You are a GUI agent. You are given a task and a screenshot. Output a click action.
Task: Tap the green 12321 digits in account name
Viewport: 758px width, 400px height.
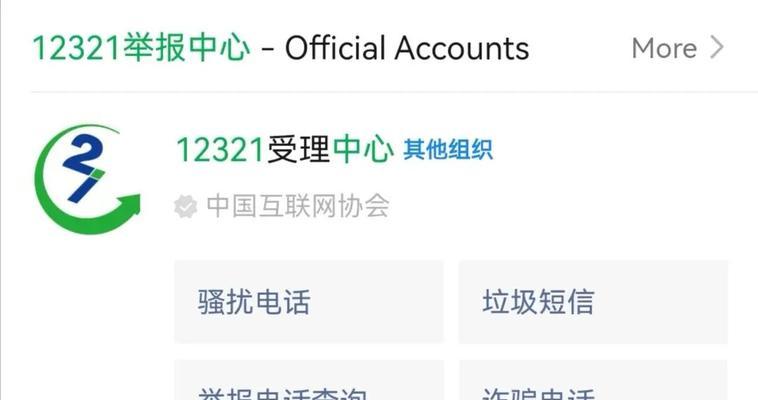coord(220,149)
